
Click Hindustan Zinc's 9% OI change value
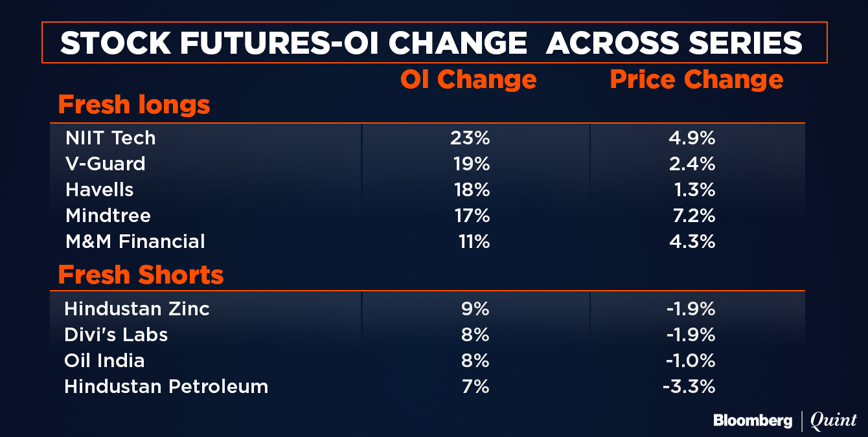[x=475, y=309]
